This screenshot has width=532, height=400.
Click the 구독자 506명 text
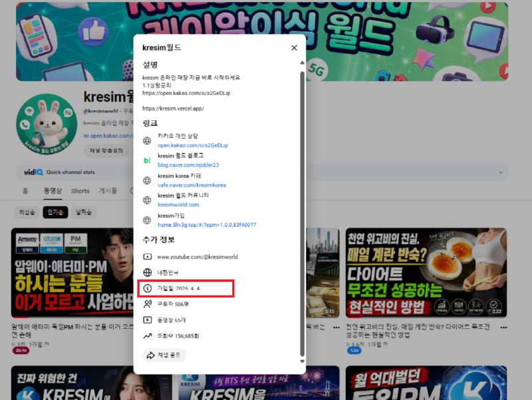pos(173,304)
